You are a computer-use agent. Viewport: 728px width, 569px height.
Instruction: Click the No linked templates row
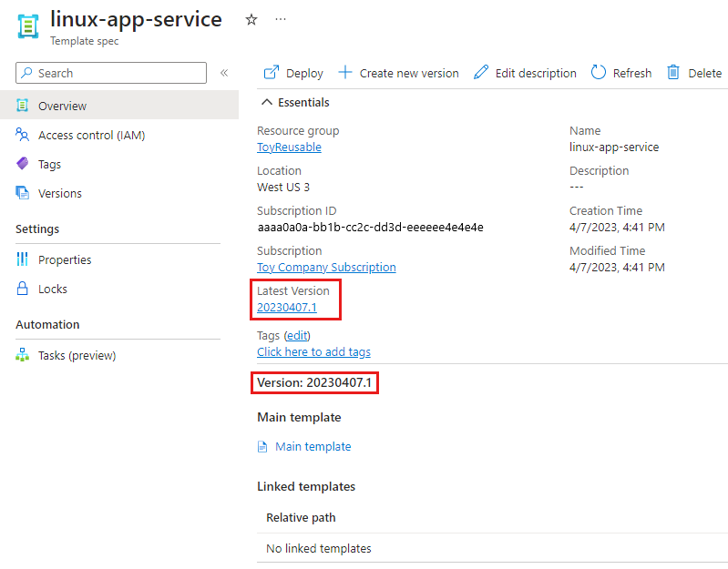(x=492, y=548)
